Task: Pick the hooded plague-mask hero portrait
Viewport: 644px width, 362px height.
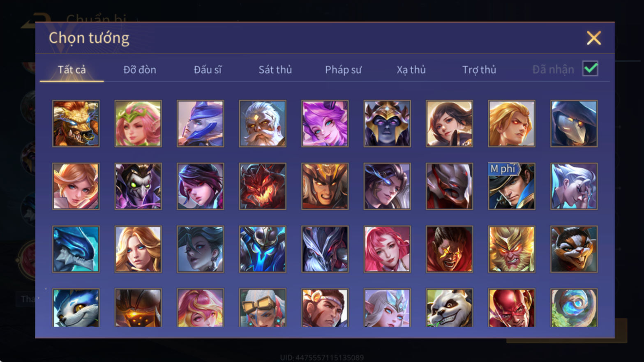Action: pos(574,124)
